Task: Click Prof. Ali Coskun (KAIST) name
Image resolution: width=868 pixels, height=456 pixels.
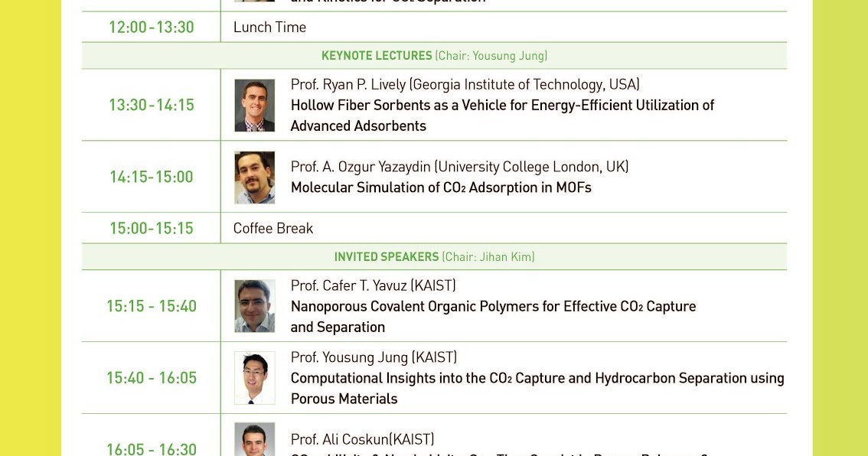Action: click(x=363, y=439)
